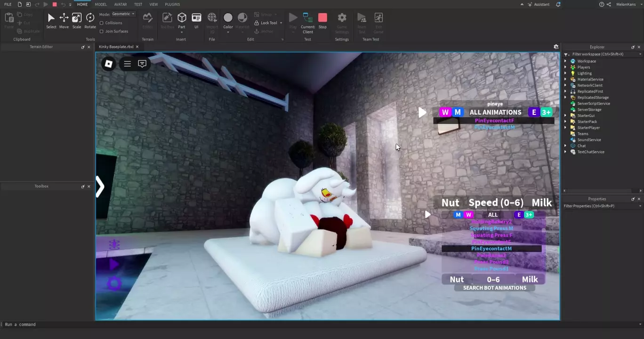Expand the StarterGui tree item

pos(566,116)
